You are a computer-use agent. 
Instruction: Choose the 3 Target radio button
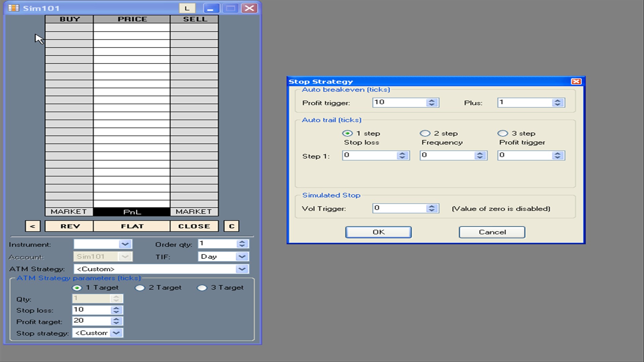pyautogui.click(x=202, y=288)
